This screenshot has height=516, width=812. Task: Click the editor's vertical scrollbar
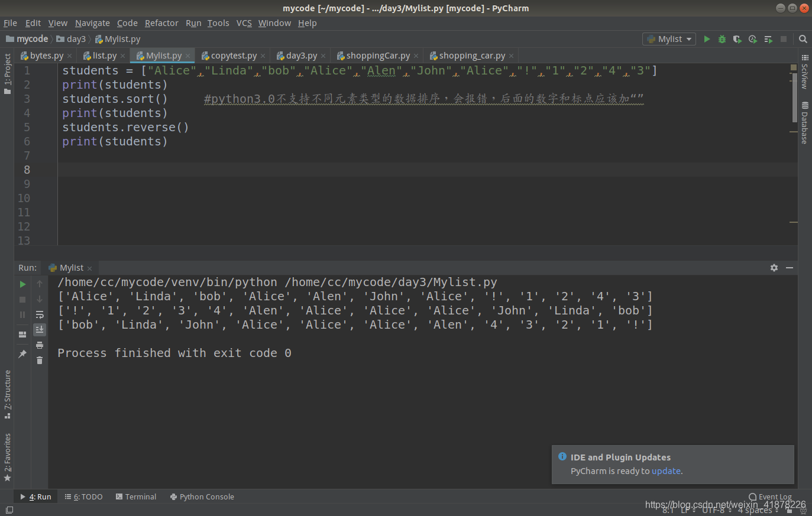(794, 98)
